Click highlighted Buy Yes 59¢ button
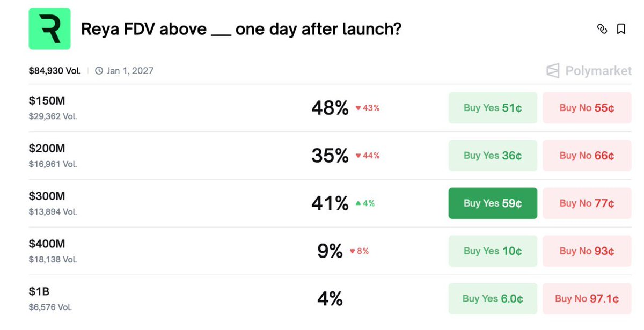Image resolution: width=644 pixels, height=330 pixels. pyautogui.click(x=492, y=203)
